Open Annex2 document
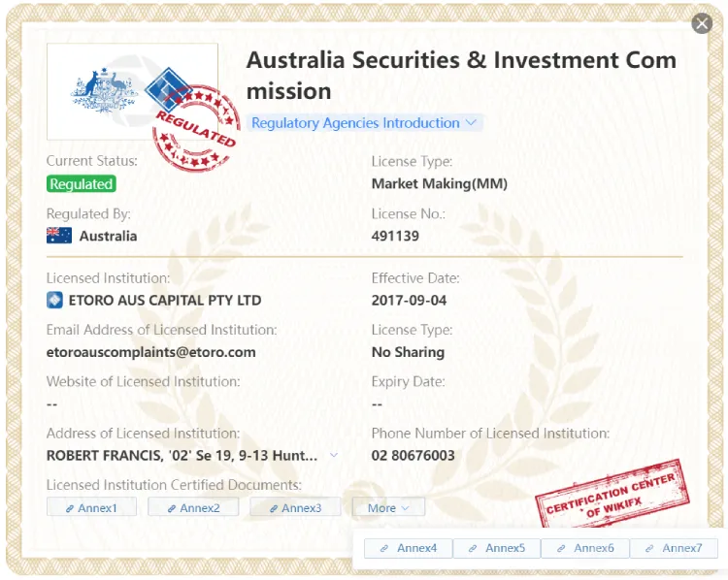This screenshot has height=580, width=728. 193,507
